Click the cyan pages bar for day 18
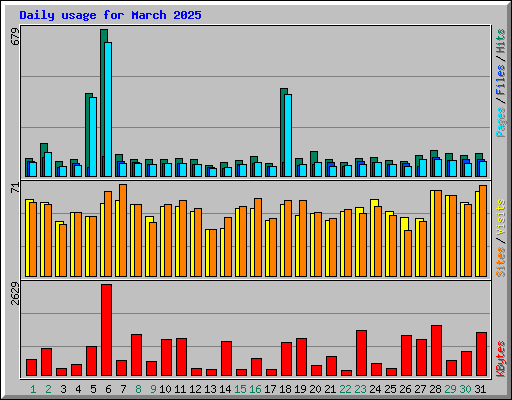This screenshot has width=512, height=400. click(288, 135)
